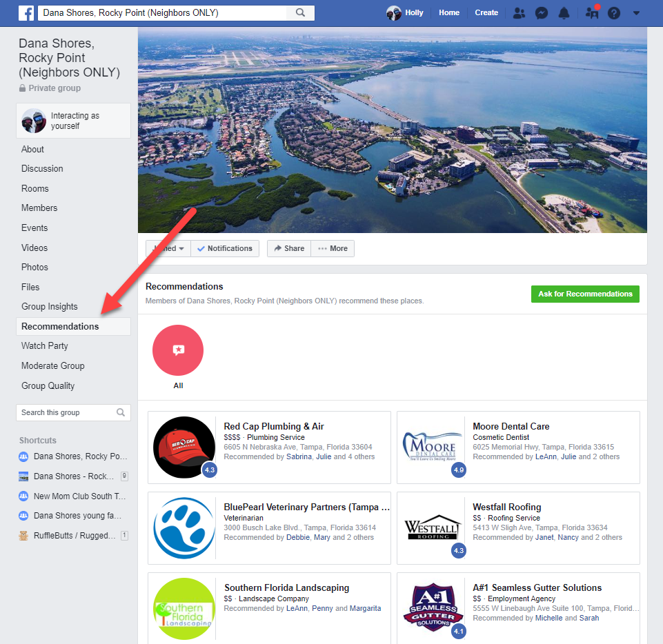Select Recommendations in the sidebar
663x644 pixels.
74,327
